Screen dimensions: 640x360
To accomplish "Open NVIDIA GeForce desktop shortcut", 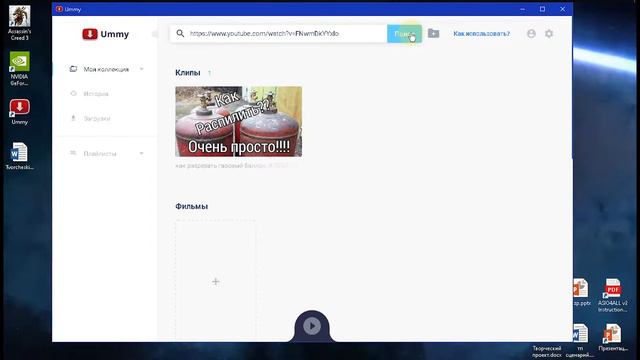I will [20, 69].
